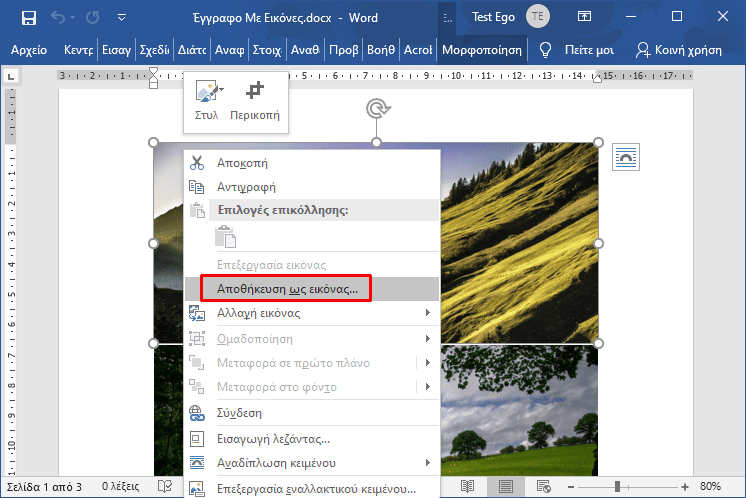Choose Αντιγραφή from the context menu

pos(312,186)
